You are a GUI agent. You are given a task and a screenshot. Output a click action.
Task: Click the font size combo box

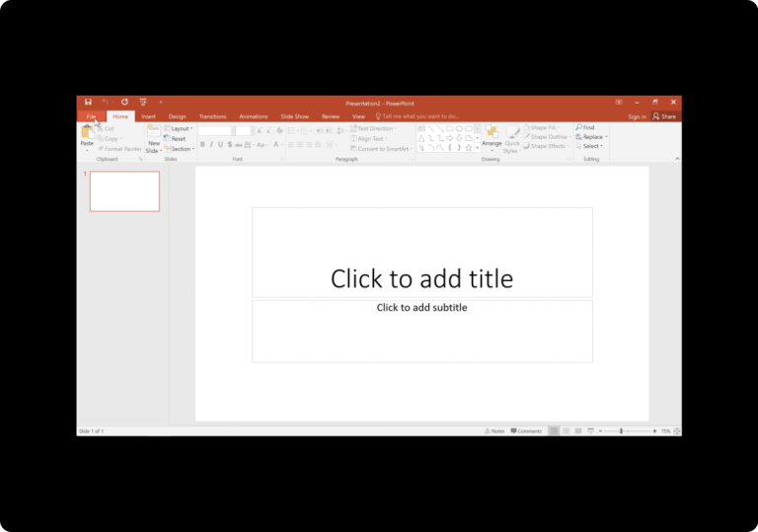coord(245,131)
